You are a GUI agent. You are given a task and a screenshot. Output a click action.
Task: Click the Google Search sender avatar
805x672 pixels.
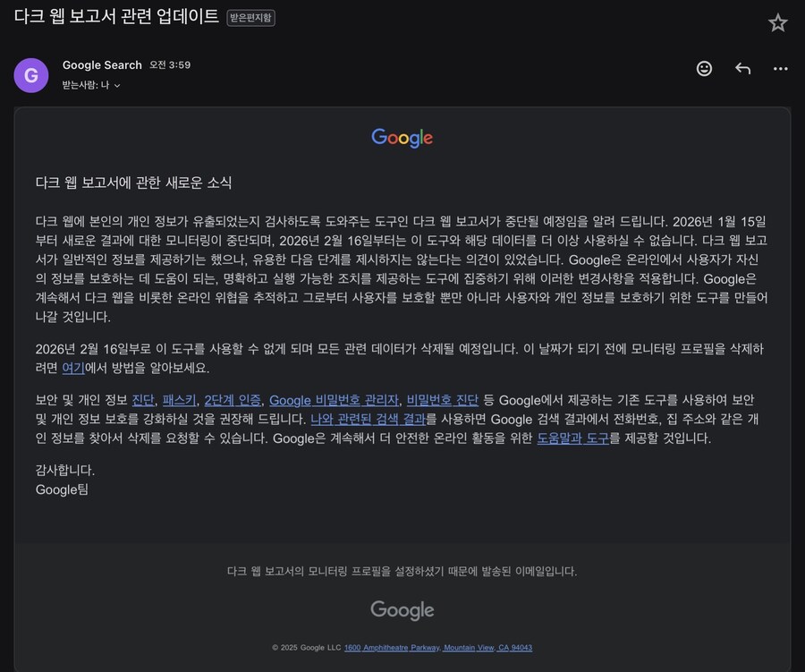tap(31, 75)
